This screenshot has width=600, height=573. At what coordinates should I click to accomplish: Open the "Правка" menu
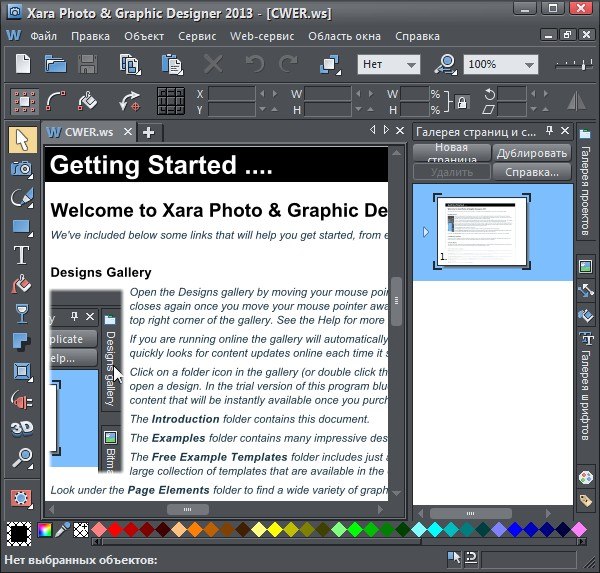[x=90, y=36]
